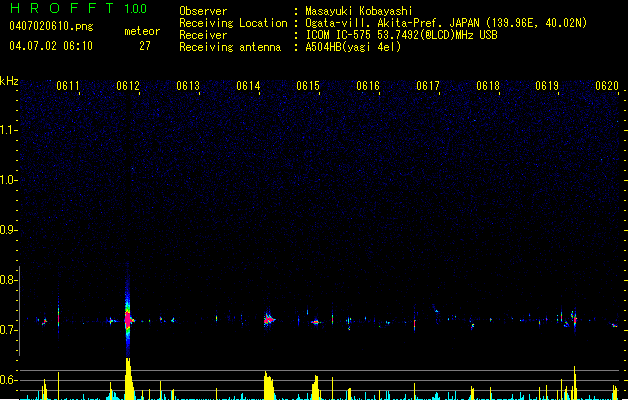Click the 0616 time marker
Viewport: 629px width, 400px height.
(x=368, y=86)
